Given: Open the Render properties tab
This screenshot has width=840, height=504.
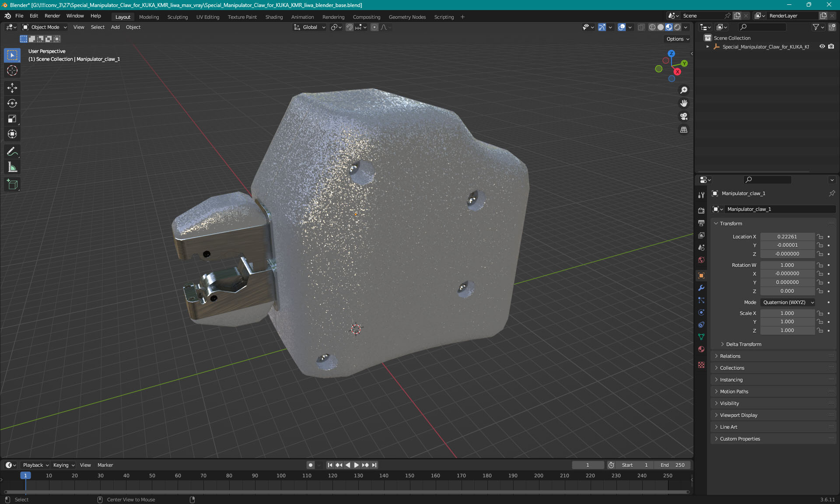Looking at the screenshot, I should click(x=701, y=210).
